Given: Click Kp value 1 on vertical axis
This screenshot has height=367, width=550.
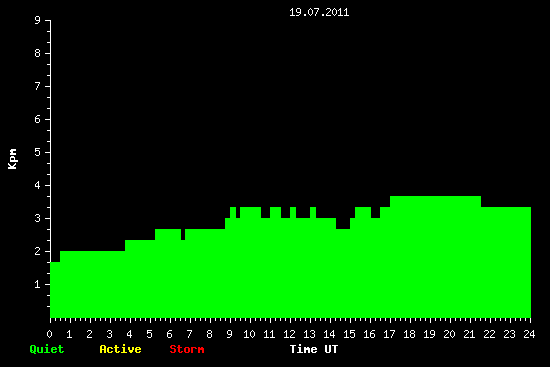Looking at the screenshot, I should 38,284.
